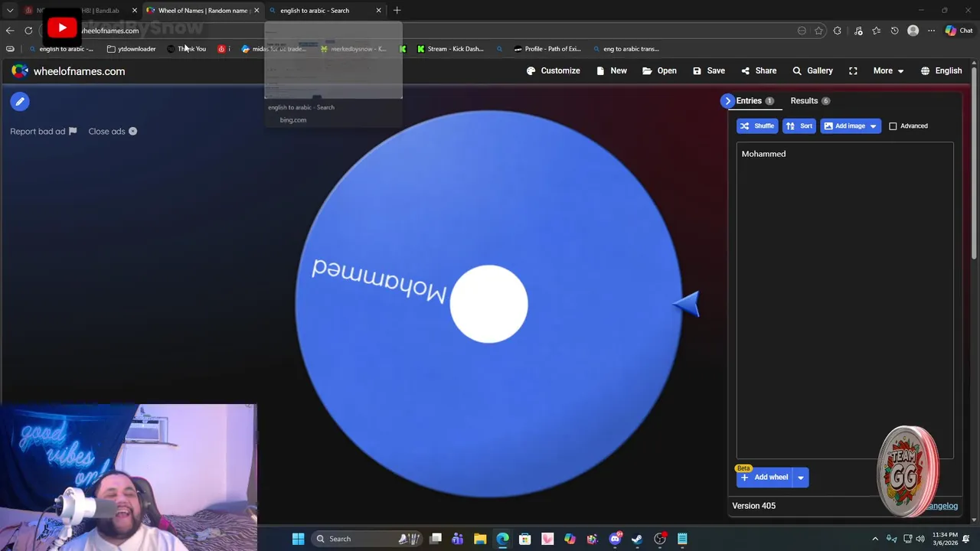Open volume control in tray
The image size is (980, 551).
click(x=920, y=539)
